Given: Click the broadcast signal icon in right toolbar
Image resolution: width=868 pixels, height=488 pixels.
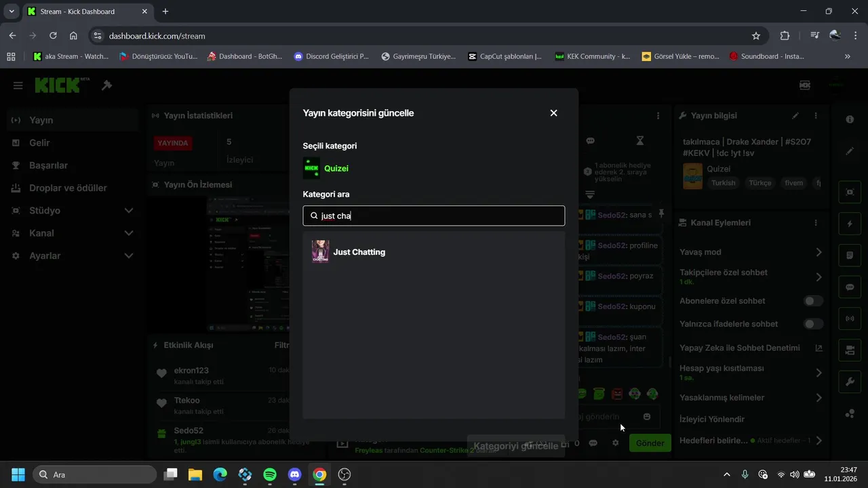Looking at the screenshot, I should 850,319.
